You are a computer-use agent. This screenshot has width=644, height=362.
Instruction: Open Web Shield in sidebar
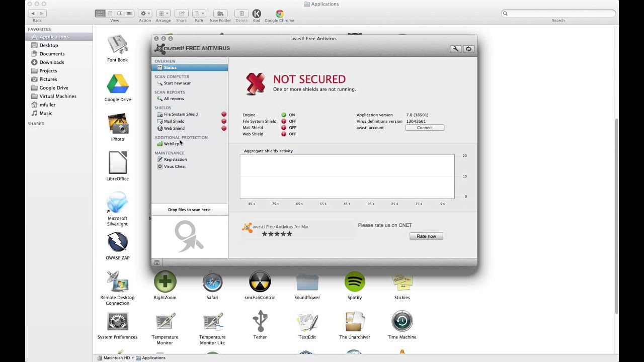point(174,128)
